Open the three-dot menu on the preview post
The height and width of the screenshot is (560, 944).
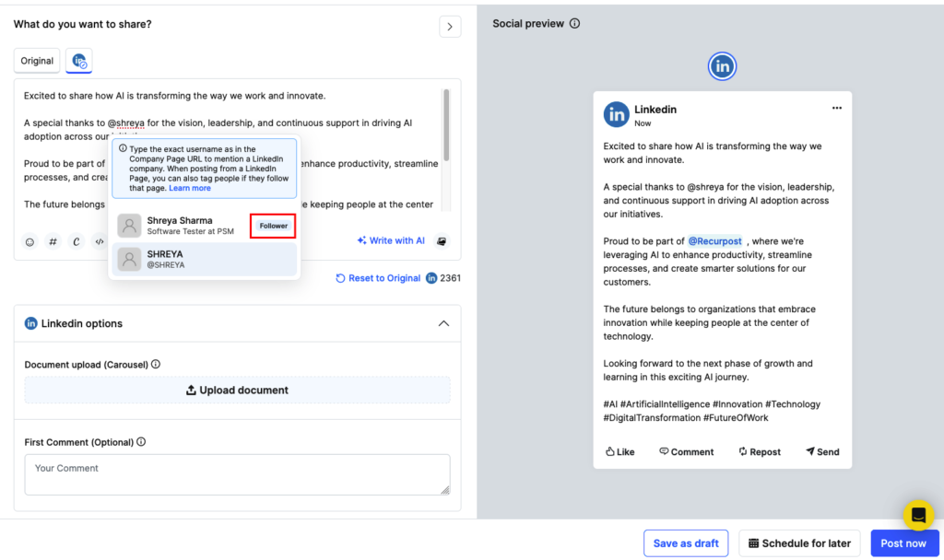pos(837,109)
